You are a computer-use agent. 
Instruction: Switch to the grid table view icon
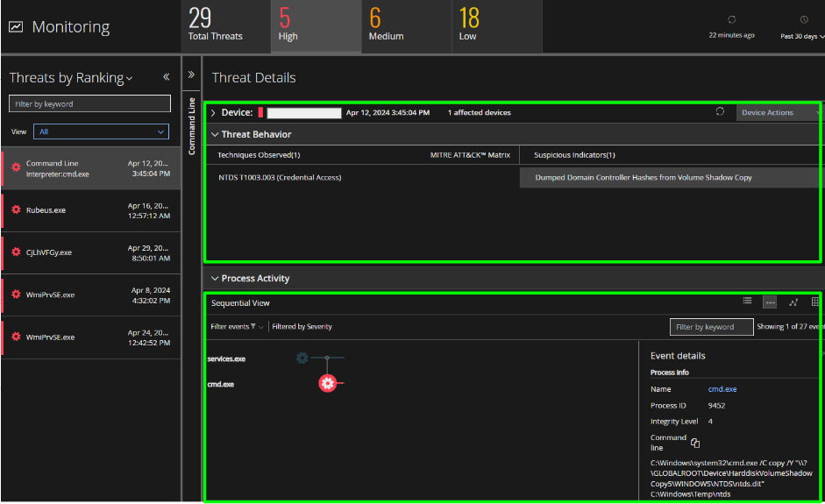[815, 302]
